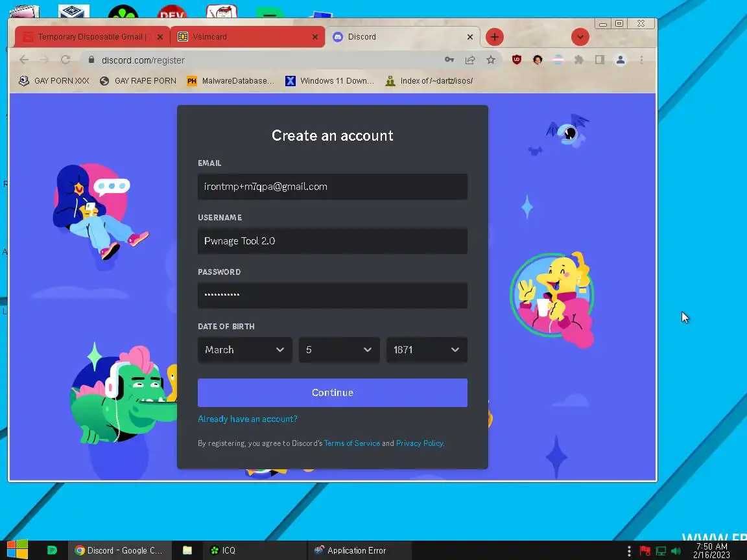
Task: Open MalwareDatabase bookmark
Action: (231, 81)
